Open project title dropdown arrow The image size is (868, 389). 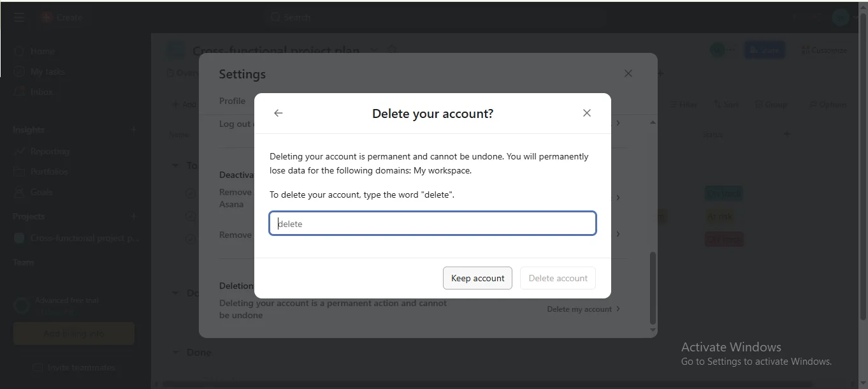374,50
